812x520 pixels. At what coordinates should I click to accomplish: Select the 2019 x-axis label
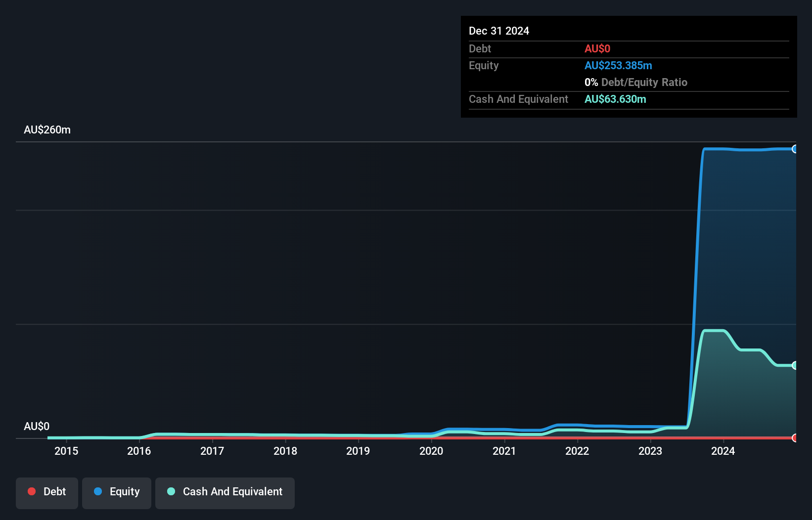click(358, 451)
